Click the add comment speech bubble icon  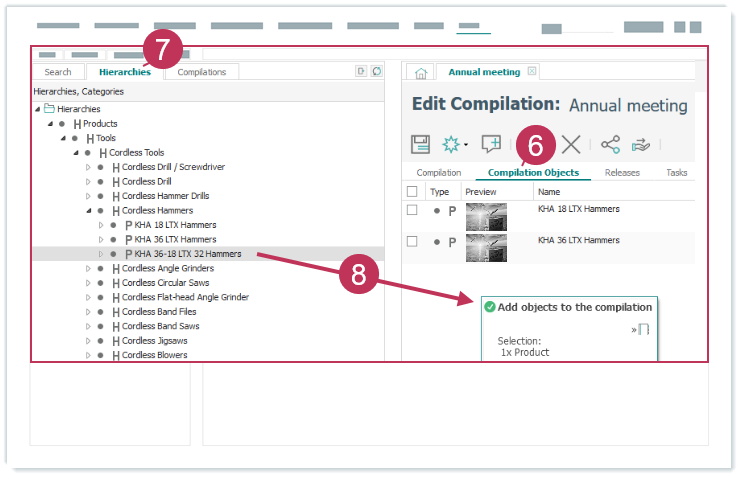tap(491, 144)
